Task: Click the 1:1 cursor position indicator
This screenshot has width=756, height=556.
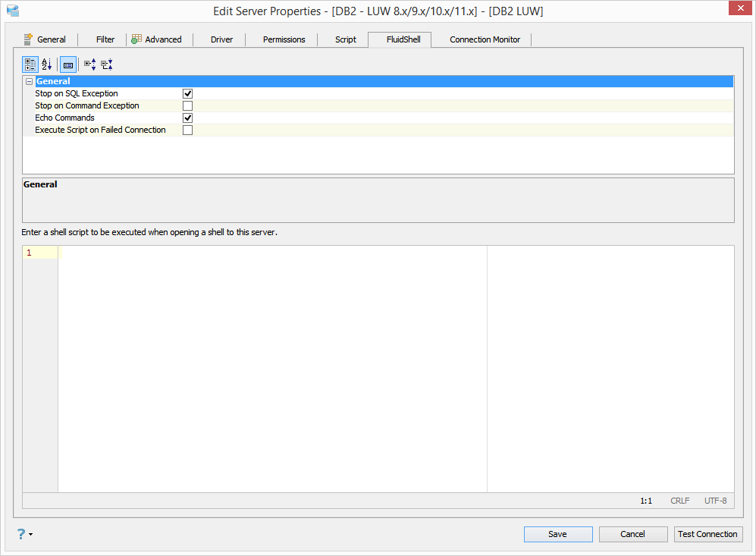Action: (x=646, y=501)
